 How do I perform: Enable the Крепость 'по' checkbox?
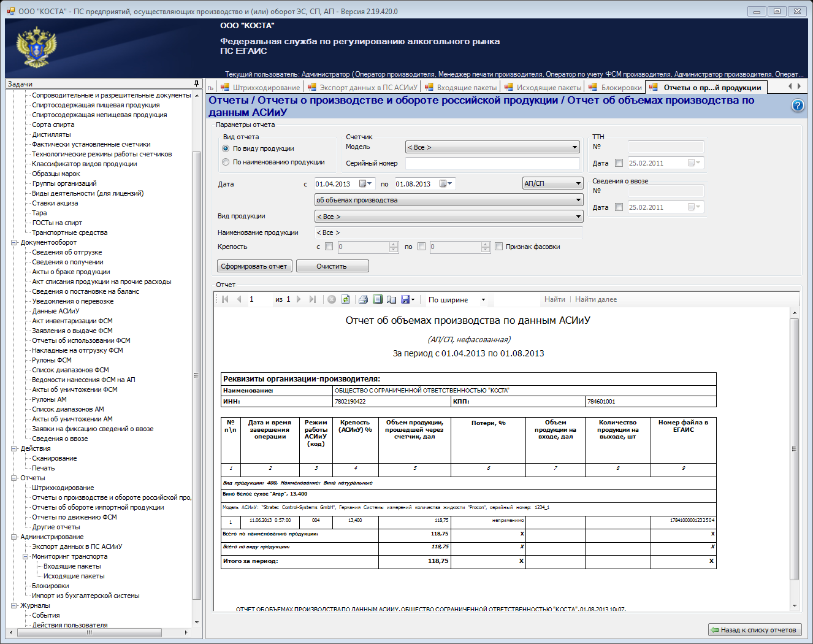pyautogui.click(x=421, y=247)
